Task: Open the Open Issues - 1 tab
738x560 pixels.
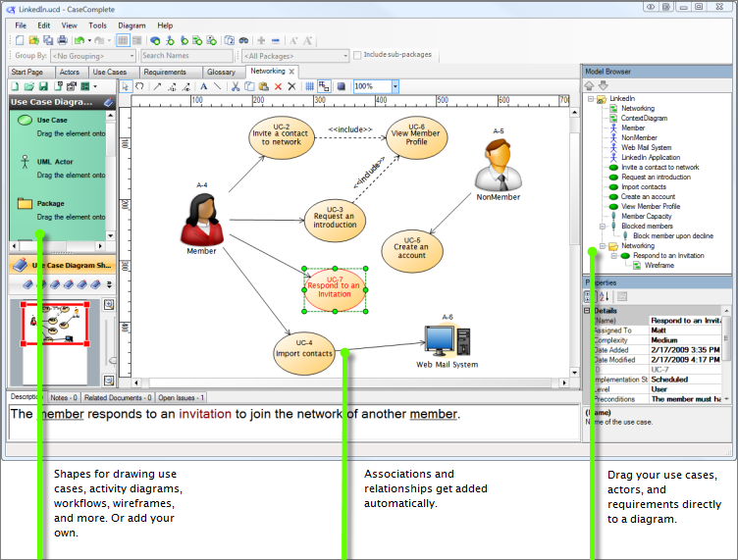Action: point(182,398)
